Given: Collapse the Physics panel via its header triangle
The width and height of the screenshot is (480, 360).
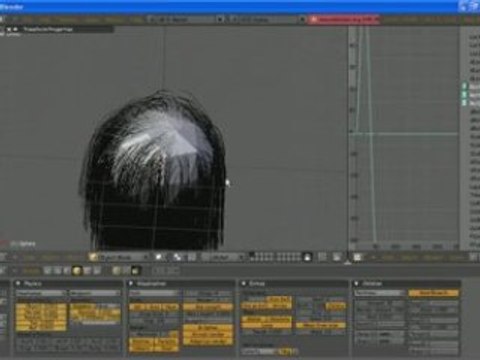Looking at the screenshot, I should point(18,284).
